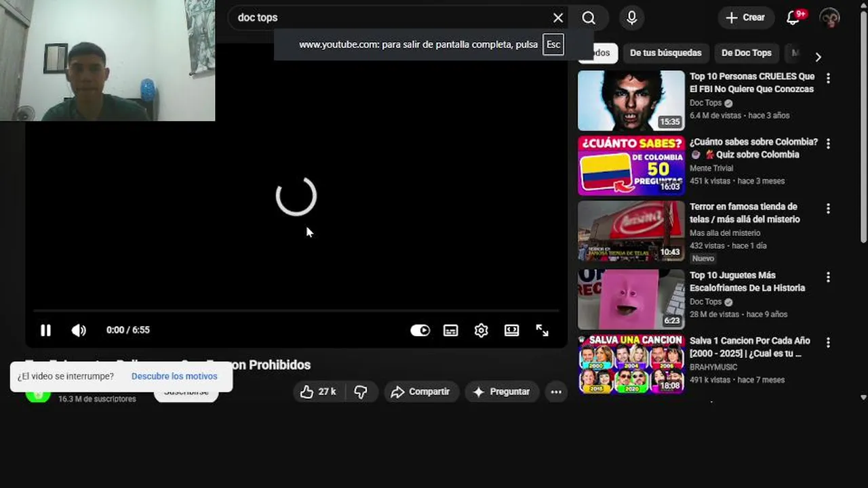Image resolution: width=868 pixels, height=488 pixels.
Task: Open the account avatar menu
Action: [829, 18]
